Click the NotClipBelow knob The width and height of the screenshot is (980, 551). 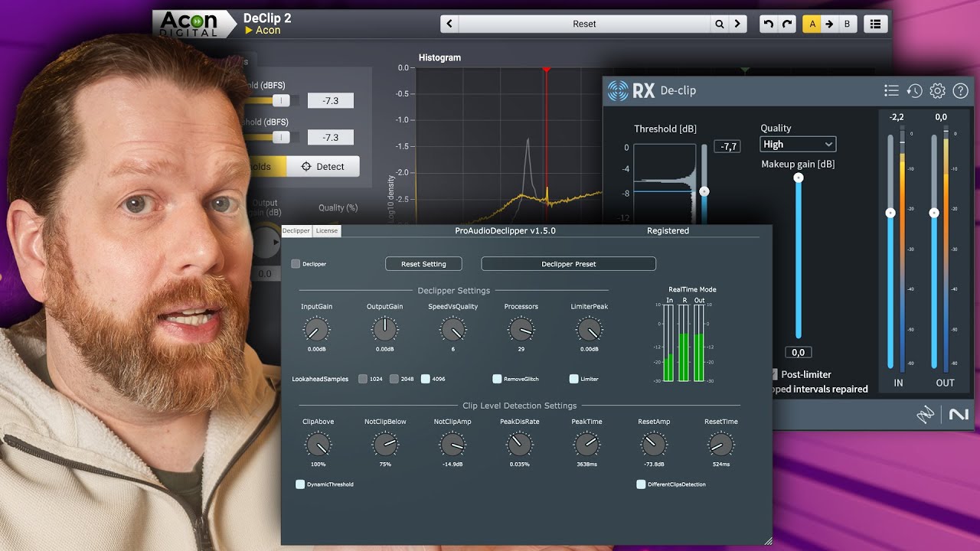click(x=385, y=445)
